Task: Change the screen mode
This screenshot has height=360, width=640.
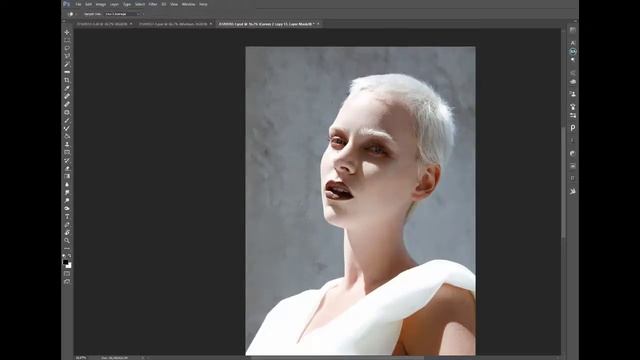Action: click(67, 282)
